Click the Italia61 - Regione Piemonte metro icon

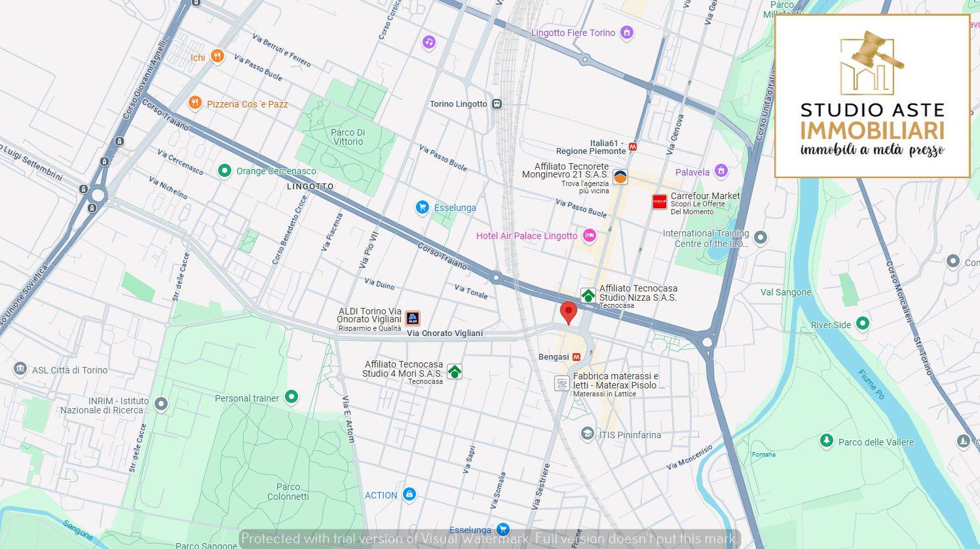pyautogui.click(x=632, y=146)
